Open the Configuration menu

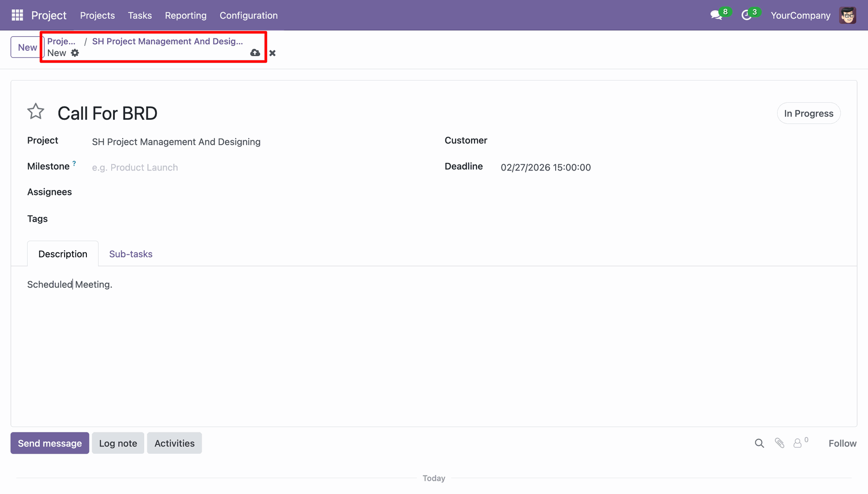pyautogui.click(x=249, y=15)
